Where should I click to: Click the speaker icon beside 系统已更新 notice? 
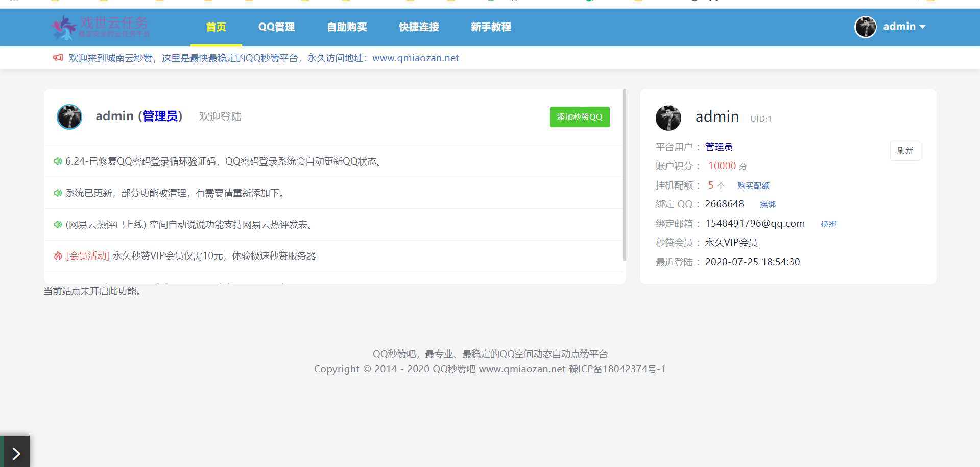point(58,193)
